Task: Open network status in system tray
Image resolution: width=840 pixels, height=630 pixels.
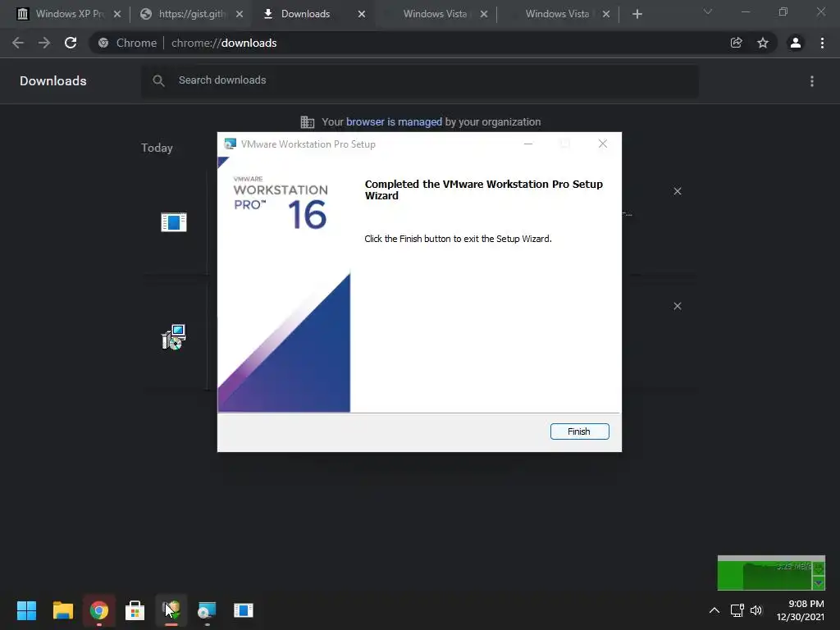Action: [x=737, y=610]
